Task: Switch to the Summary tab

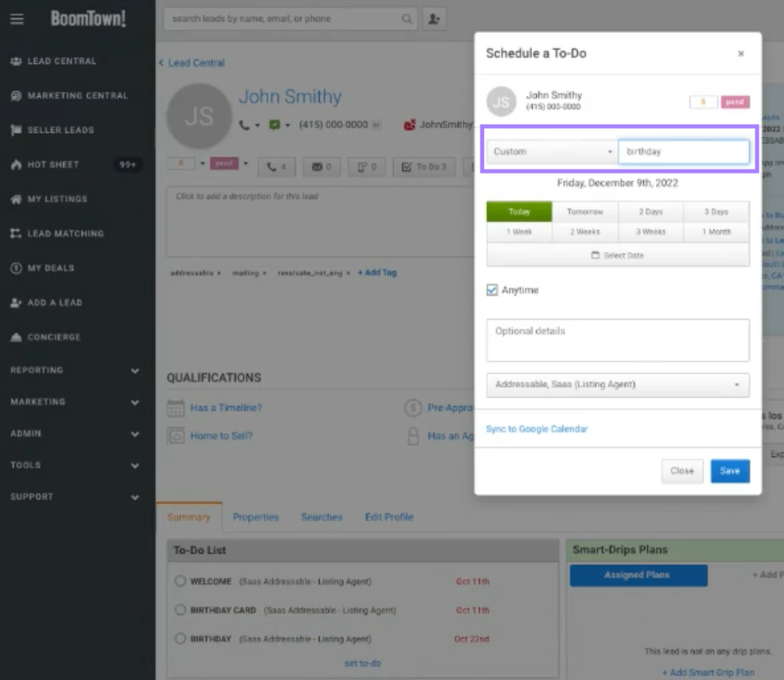Action: (x=188, y=517)
